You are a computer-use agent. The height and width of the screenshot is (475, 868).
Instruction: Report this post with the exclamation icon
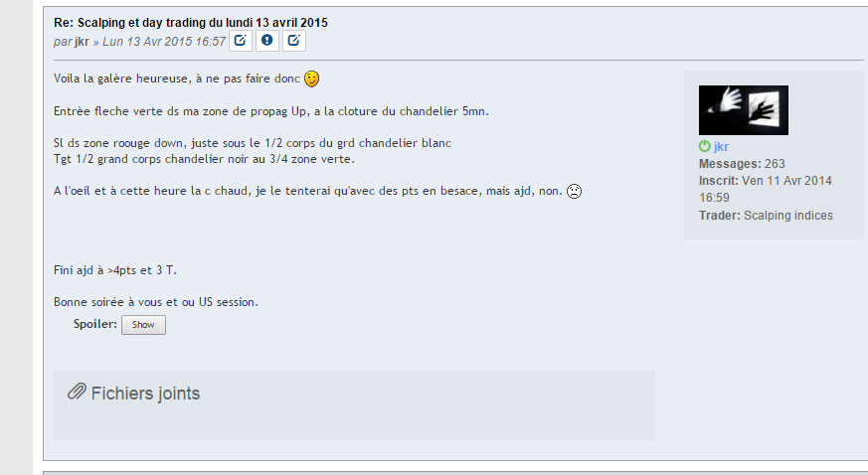click(267, 41)
